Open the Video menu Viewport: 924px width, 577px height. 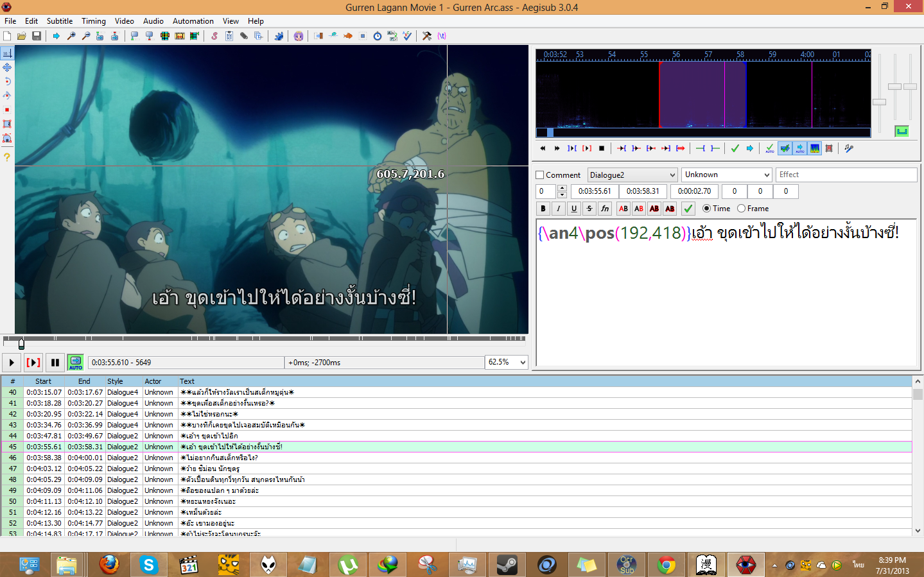point(125,21)
